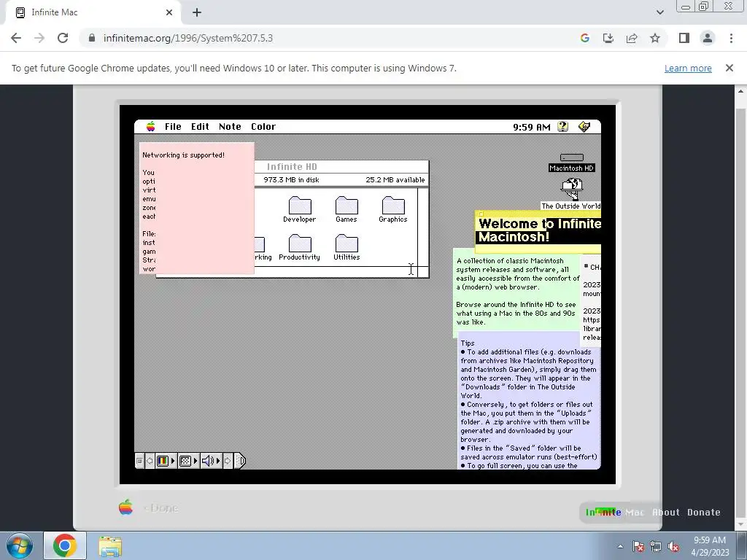
Task: Click the Windows Start button
Action: pyautogui.click(x=20, y=546)
